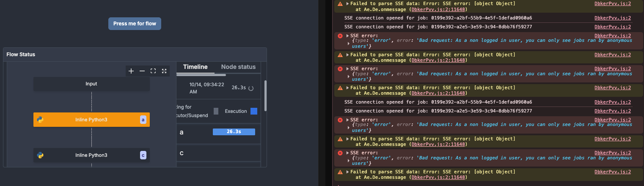644x186 pixels.
Task: Switch to the Timeline tab
Action: (195, 67)
